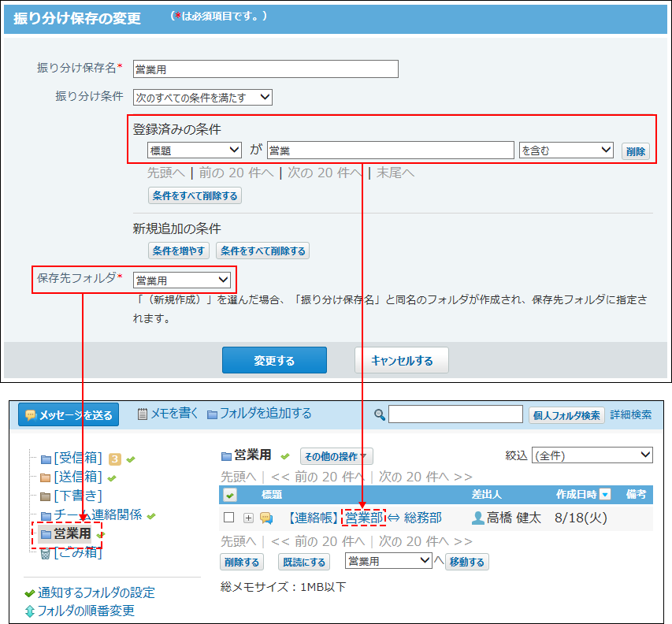Tick the checkbox for the 連絡帳 message

click(229, 518)
